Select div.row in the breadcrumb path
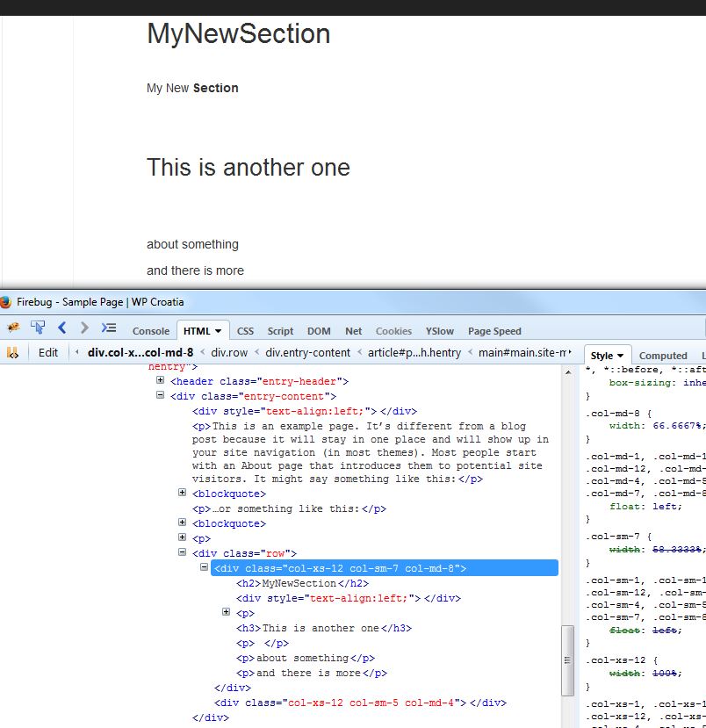The width and height of the screenshot is (706, 728). 229,353
